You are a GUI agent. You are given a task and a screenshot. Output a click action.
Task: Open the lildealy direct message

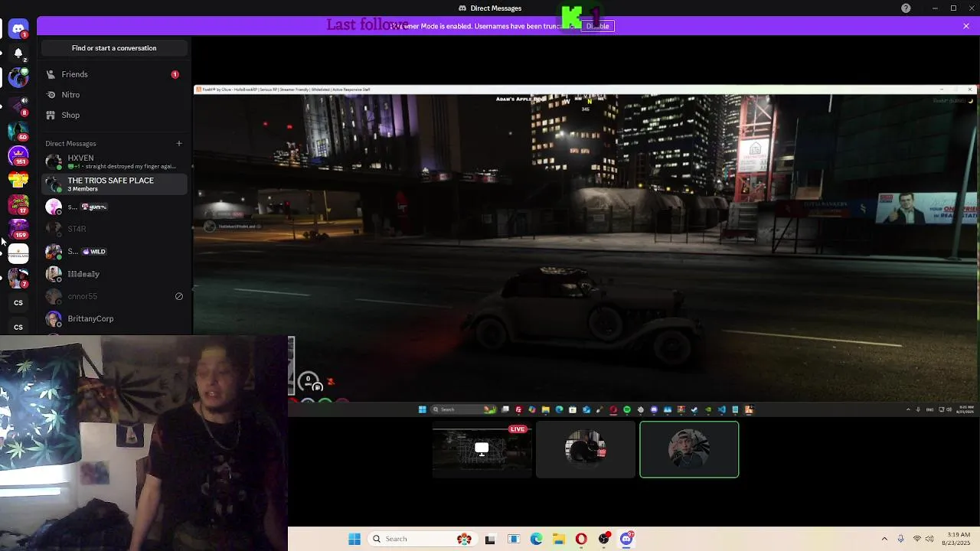pos(114,274)
